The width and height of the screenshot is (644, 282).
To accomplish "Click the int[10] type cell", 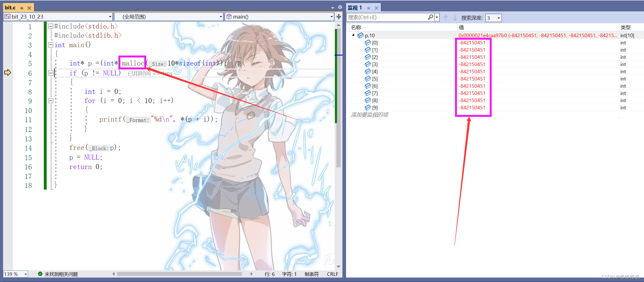I will [627, 35].
